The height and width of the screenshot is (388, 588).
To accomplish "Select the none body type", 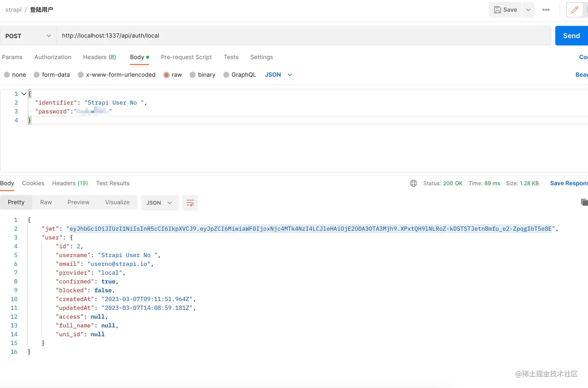I will (x=15, y=75).
